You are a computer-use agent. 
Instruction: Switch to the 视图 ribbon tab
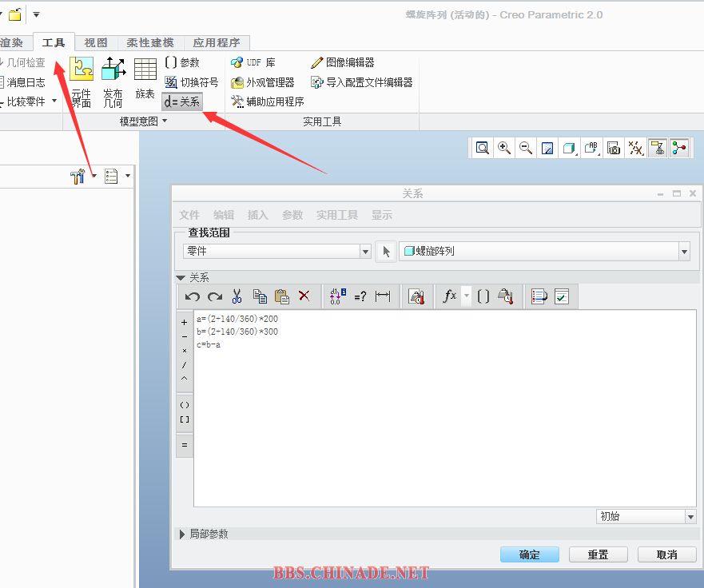tap(96, 43)
